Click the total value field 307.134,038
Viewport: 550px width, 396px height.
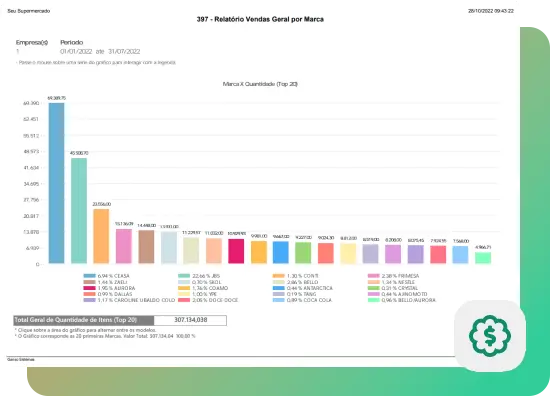pos(190,320)
